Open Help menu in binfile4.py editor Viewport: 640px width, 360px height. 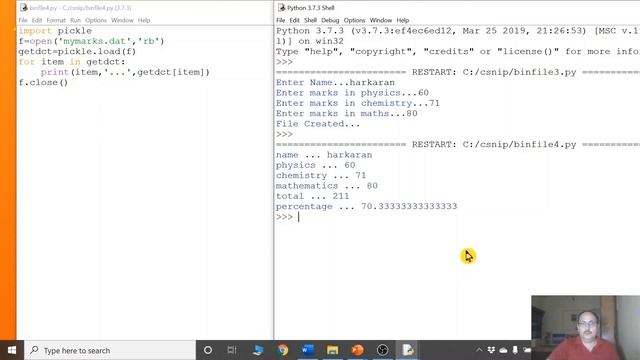pyautogui.click(x=144, y=20)
